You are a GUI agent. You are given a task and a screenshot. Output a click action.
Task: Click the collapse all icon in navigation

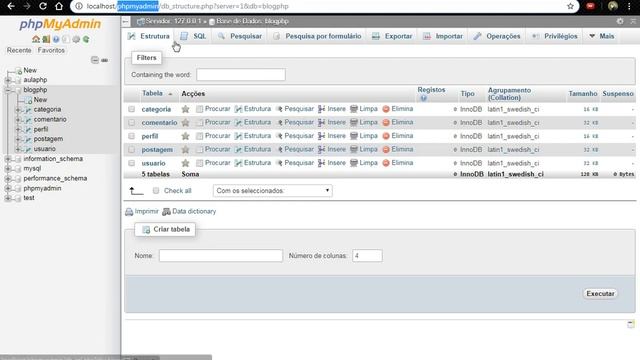point(95,60)
